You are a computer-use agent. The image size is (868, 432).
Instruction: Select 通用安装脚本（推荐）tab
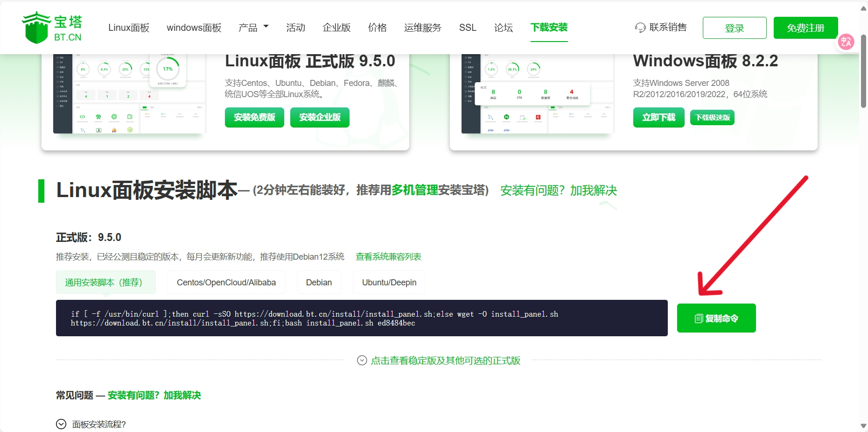106,282
